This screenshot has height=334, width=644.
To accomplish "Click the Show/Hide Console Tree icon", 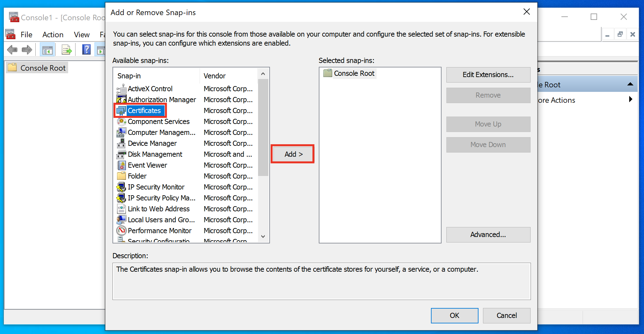I will (x=47, y=50).
